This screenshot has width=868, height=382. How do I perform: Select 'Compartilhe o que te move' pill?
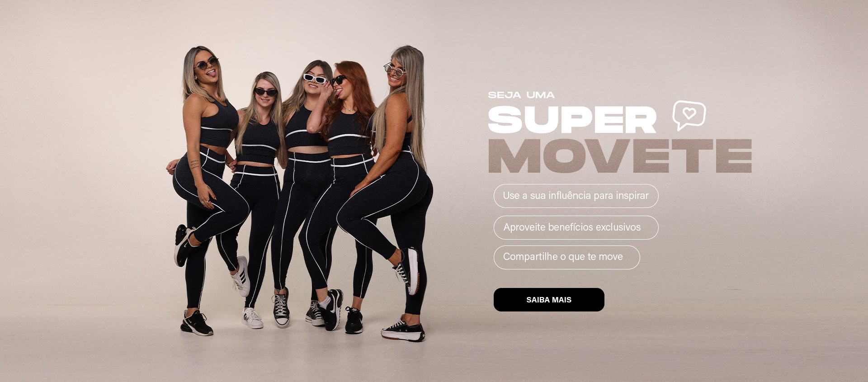pos(566,257)
